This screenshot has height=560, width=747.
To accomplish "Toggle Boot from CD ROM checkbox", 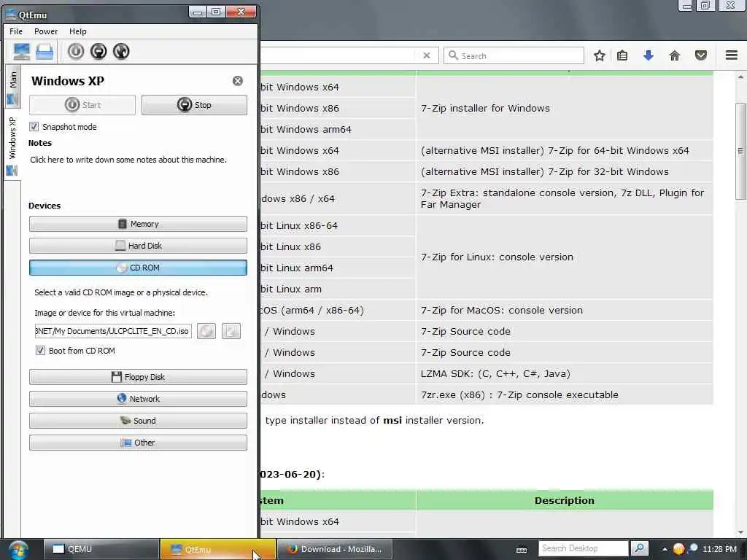I will 41,351.
